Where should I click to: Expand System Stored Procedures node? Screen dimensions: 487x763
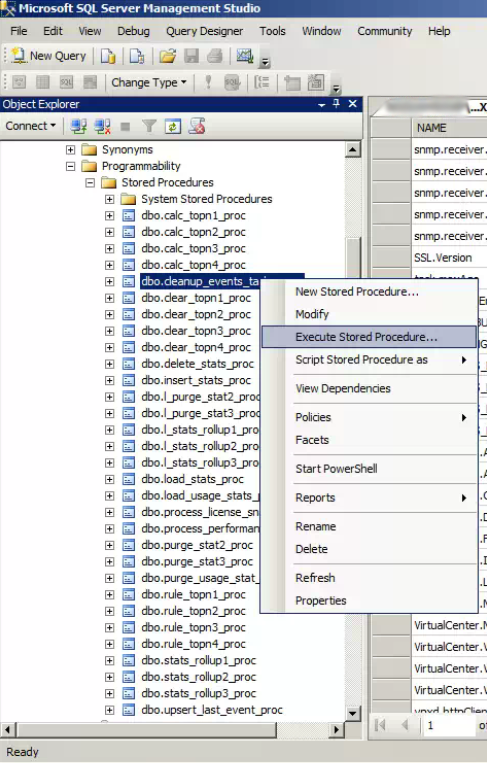[109, 199]
